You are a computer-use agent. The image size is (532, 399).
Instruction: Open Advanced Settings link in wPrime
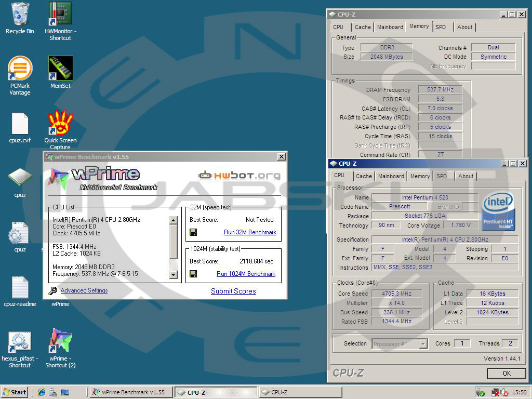[84, 290]
